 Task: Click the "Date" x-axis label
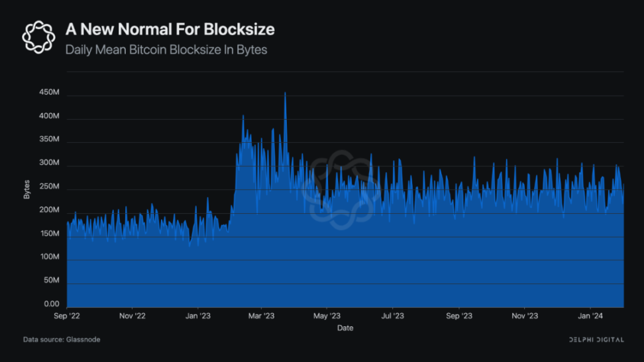click(x=345, y=328)
